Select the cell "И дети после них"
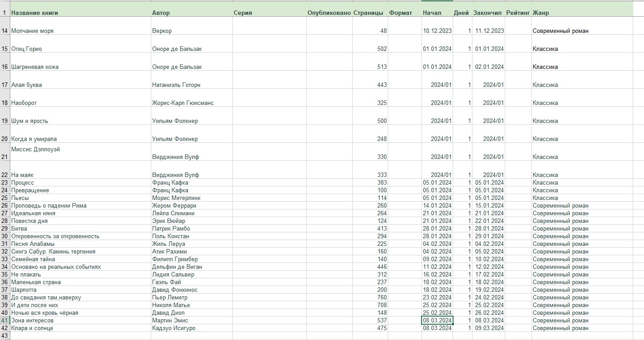 coord(80,305)
